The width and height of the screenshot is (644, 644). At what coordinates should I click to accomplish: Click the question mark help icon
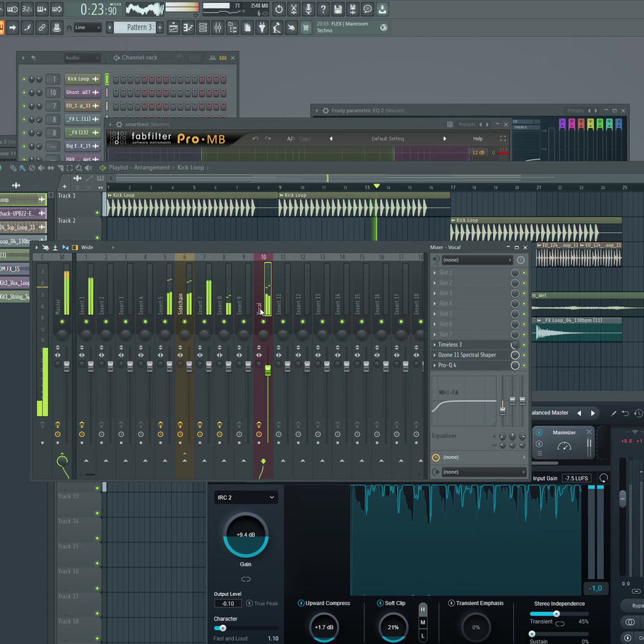(323, 9)
